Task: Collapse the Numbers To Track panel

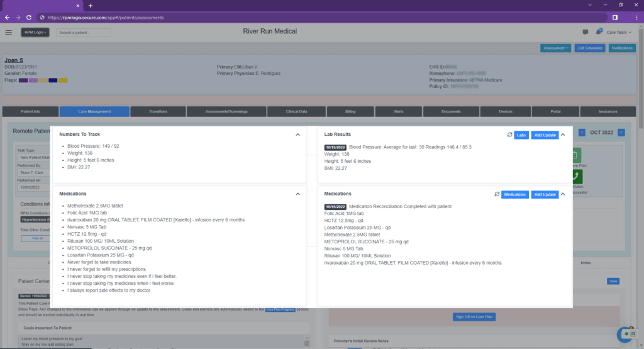Action: pos(297,135)
